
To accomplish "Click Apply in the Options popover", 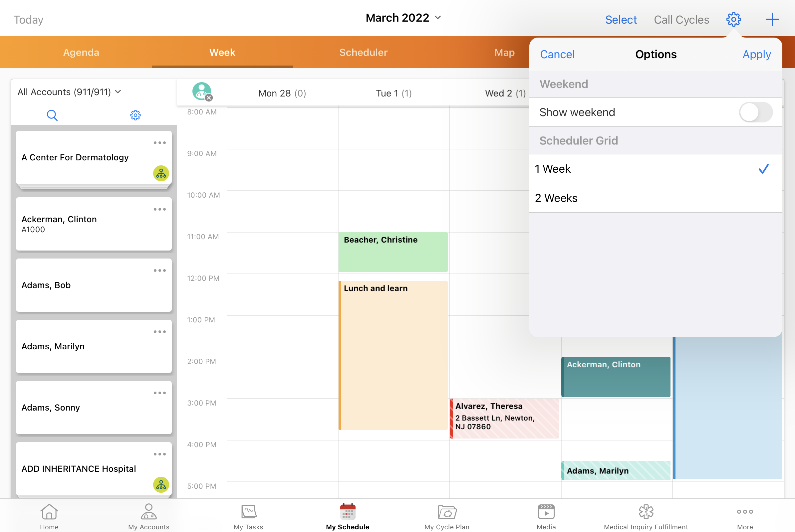I will (756, 55).
